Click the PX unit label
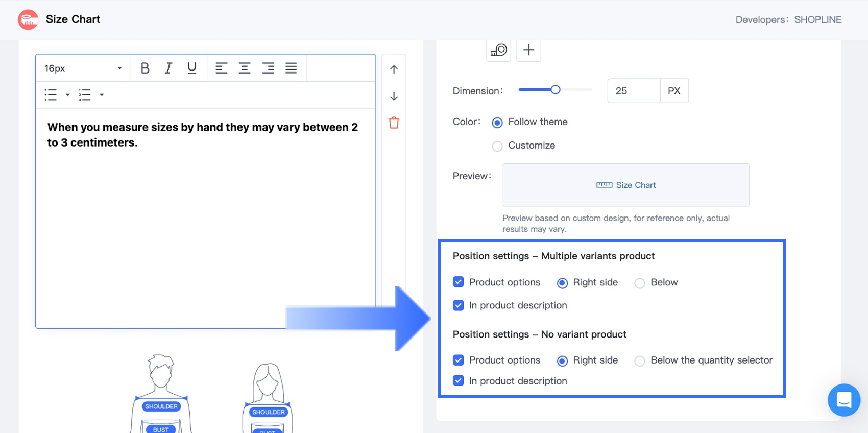Image resolution: width=868 pixels, height=433 pixels. pos(674,91)
